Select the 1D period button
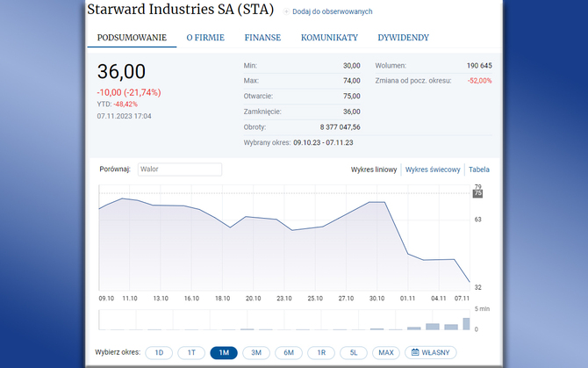 159,352
